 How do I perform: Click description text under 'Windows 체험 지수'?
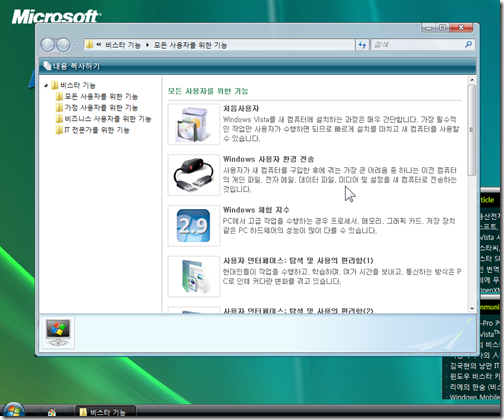click(x=339, y=226)
